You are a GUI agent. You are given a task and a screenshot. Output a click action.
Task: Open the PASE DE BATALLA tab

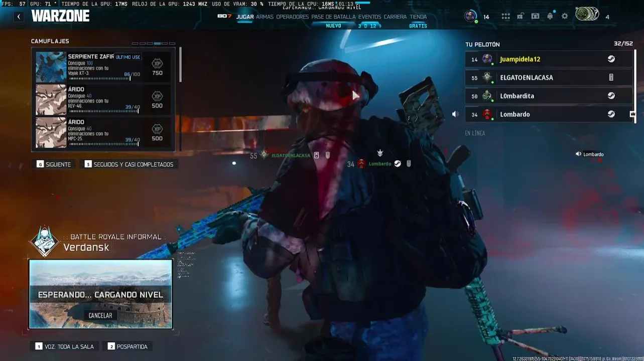[333, 17]
